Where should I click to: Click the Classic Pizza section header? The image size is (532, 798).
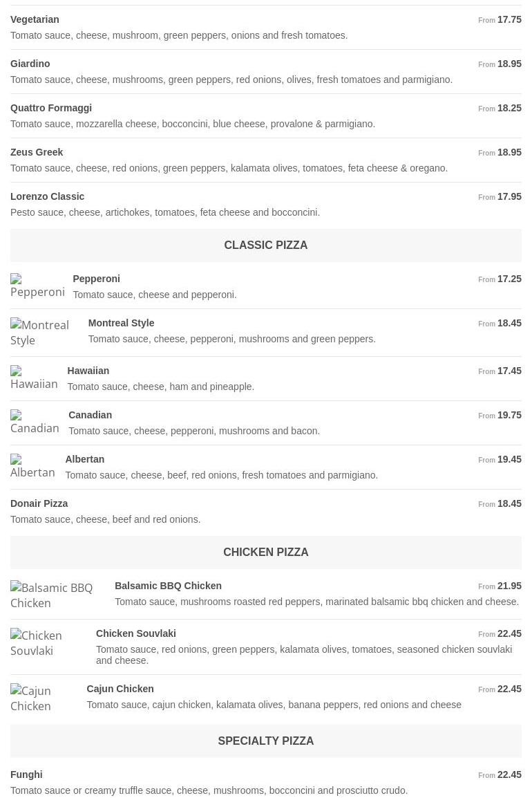266,245
